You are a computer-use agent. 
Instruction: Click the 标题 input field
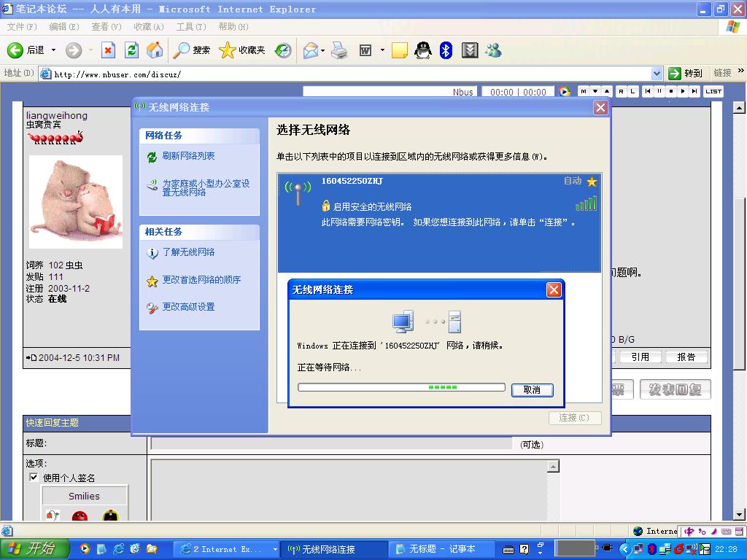pos(332,443)
